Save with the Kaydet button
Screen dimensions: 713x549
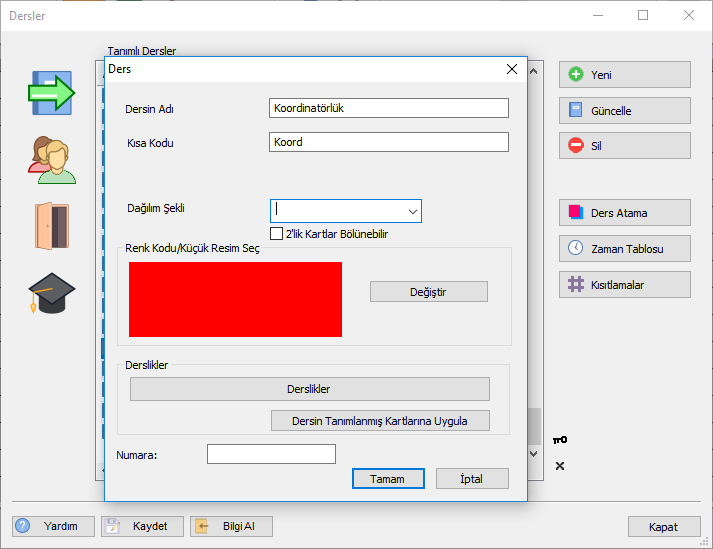(x=142, y=526)
